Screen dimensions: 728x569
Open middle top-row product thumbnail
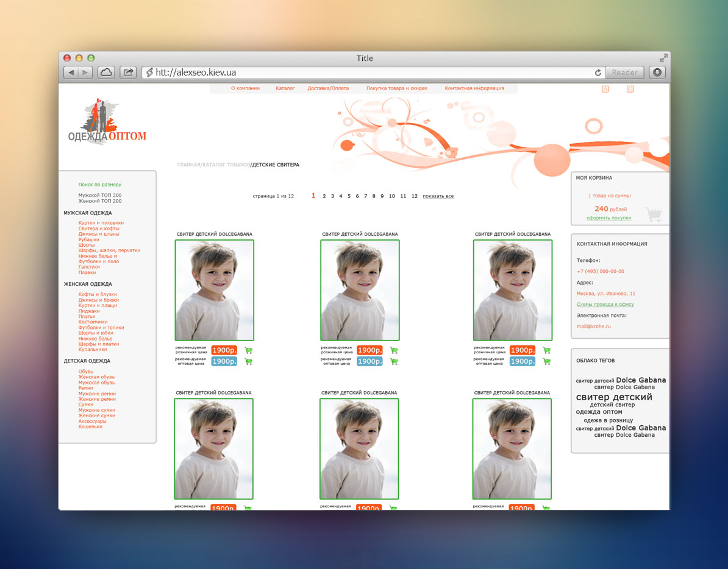click(x=360, y=291)
